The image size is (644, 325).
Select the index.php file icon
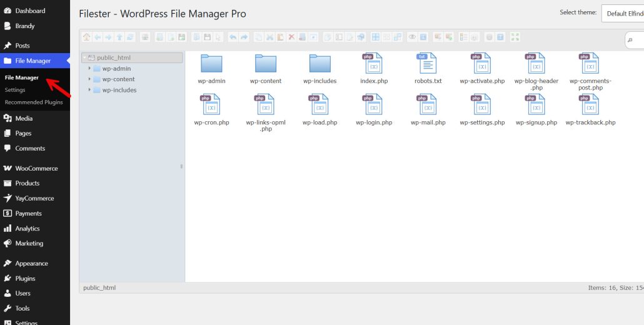coord(374,64)
